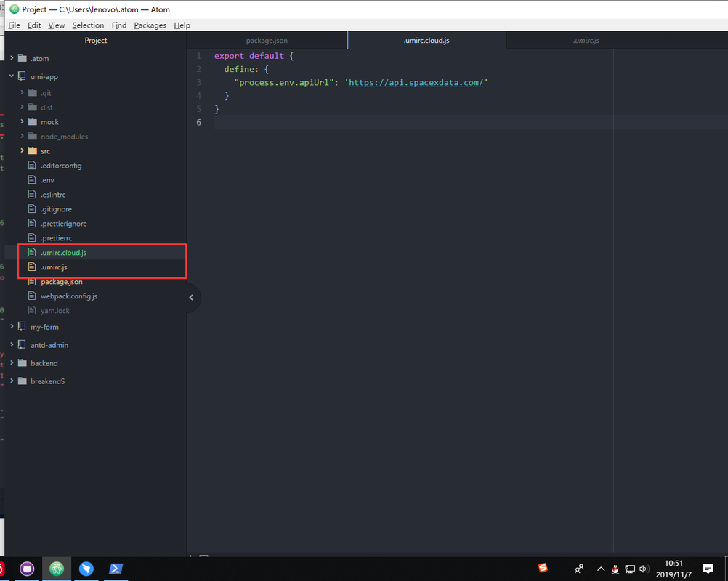Open the notification center icon
This screenshot has width=728, height=581.
[x=708, y=569]
